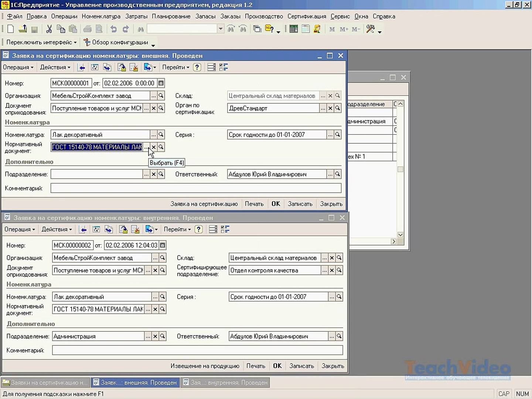Open the Сертификация menu
The width and height of the screenshot is (532, 399).
(307, 16)
